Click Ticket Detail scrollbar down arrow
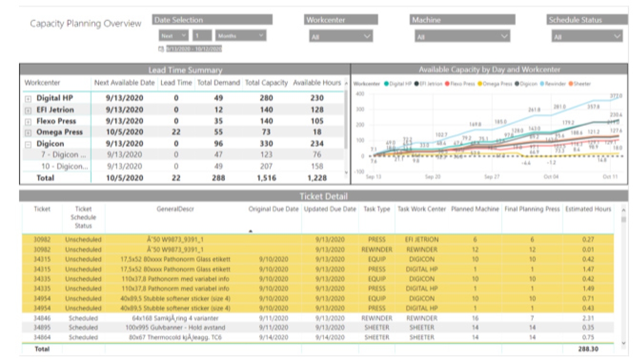 tap(624, 343)
